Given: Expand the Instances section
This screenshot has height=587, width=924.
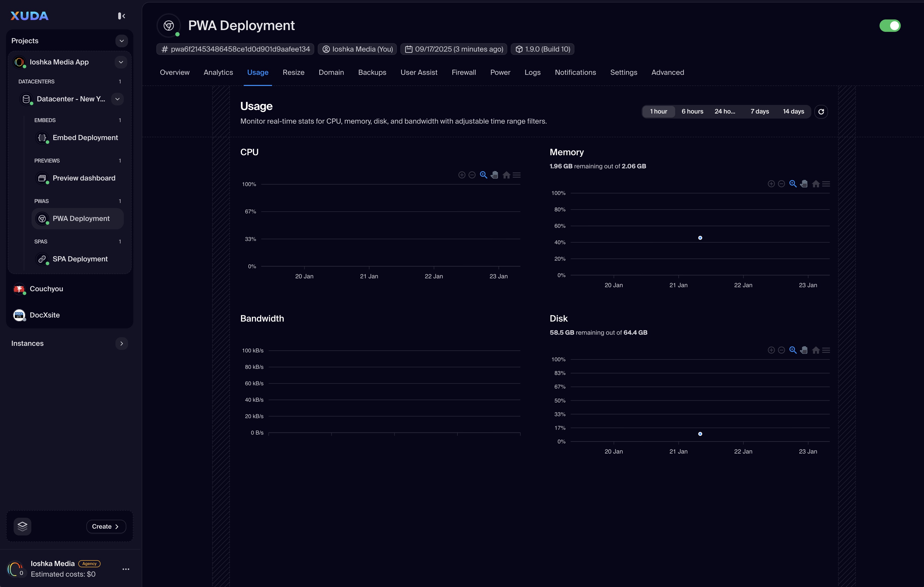Looking at the screenshot, I should point(121,344).
